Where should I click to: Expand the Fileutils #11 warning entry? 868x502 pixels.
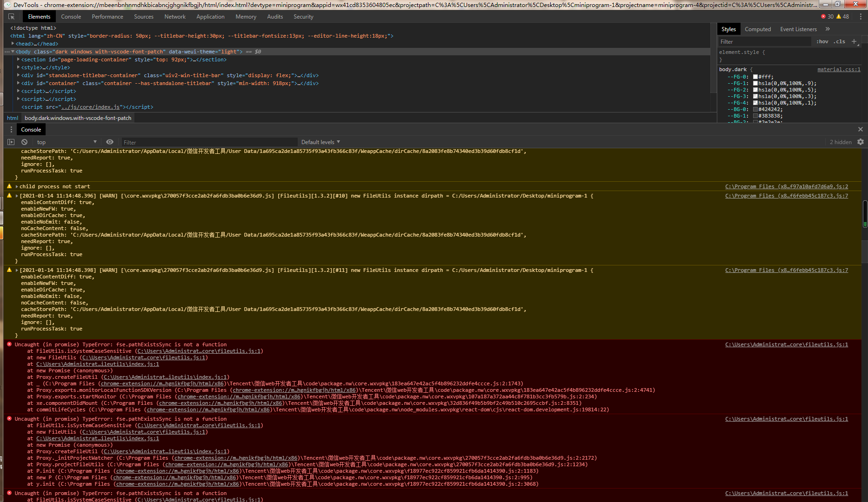coord(17,270)
